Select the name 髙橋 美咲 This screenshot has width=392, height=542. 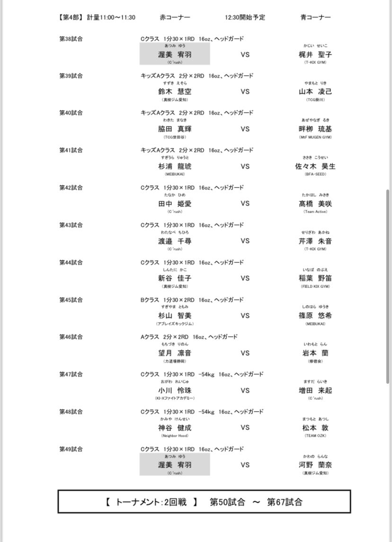pos(315,204)
